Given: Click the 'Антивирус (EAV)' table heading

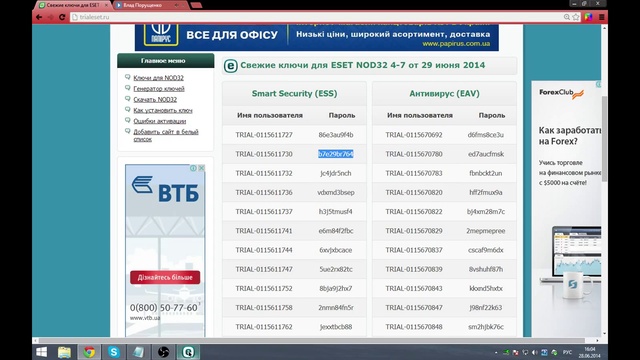Looking at the screenshot, I should click(x=444, y=93).
